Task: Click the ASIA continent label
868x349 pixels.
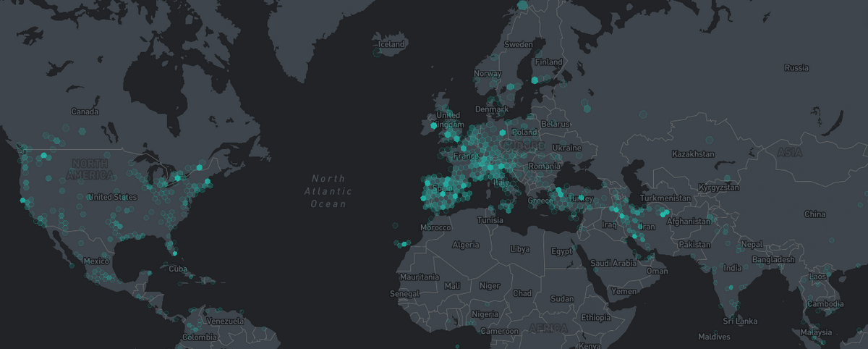Action: 790,154
